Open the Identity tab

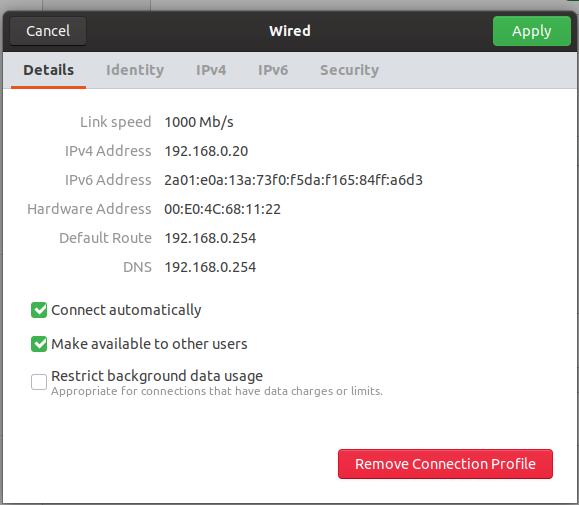tap(135, 70)
